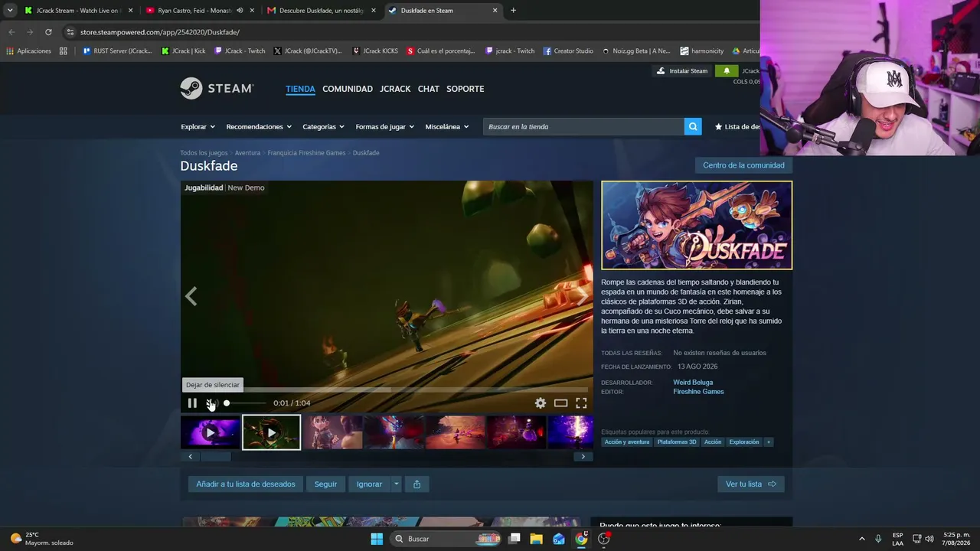Add Duskfade with Añadir a tu lista de deseados

pos(246,484)
